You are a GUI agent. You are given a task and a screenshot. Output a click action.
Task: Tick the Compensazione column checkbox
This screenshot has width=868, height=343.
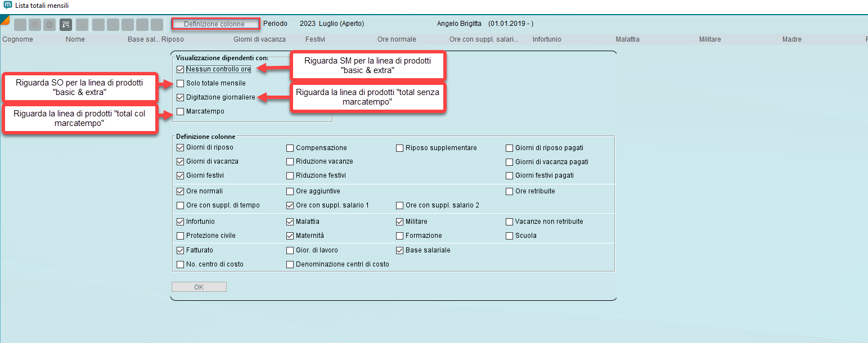click(x=290, y=148)
